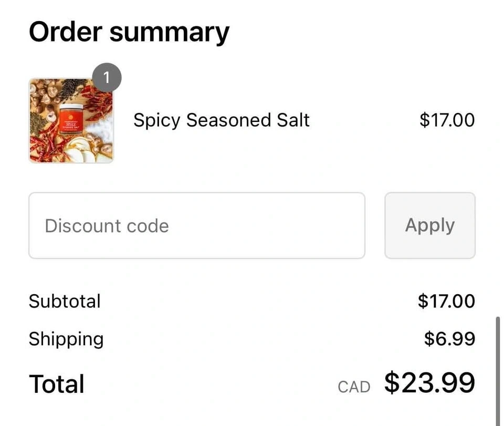Image resolution: width=504 pixels, height=426 pixels.
Task: Click the orange jar in product image
Action: coord(70,119)
